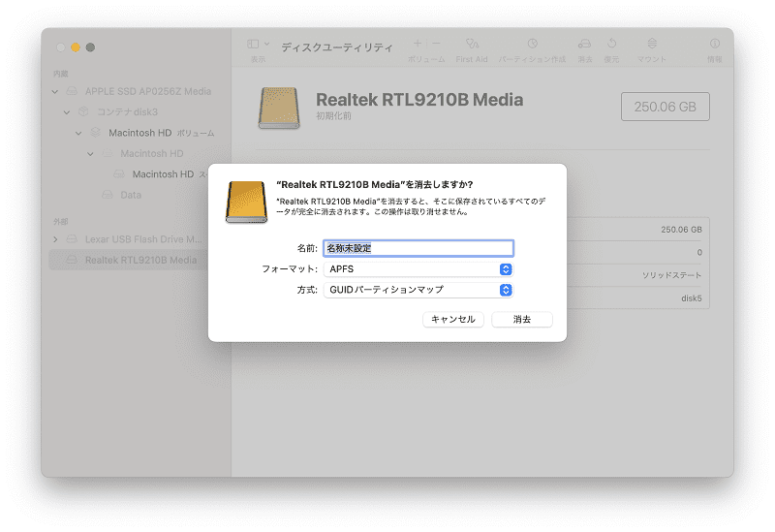Click the mount (マウント) toolbar icon

tap(652, 44)
